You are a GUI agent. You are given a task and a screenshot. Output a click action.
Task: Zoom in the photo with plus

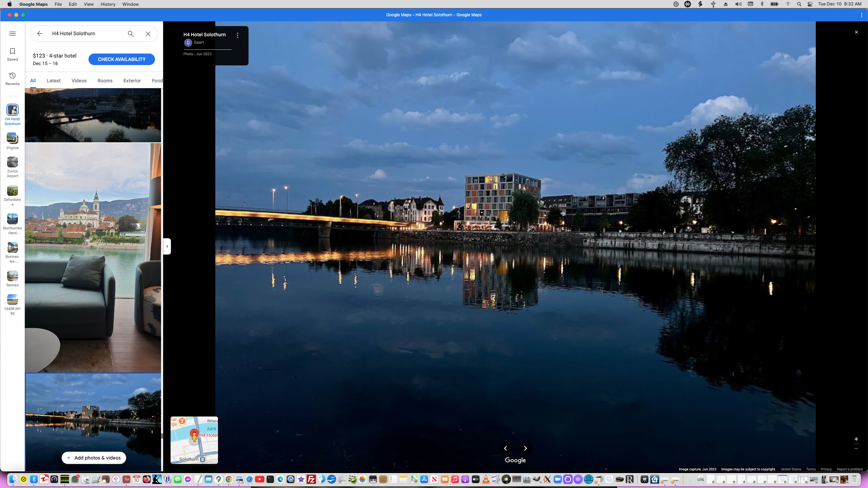point(856,439)
